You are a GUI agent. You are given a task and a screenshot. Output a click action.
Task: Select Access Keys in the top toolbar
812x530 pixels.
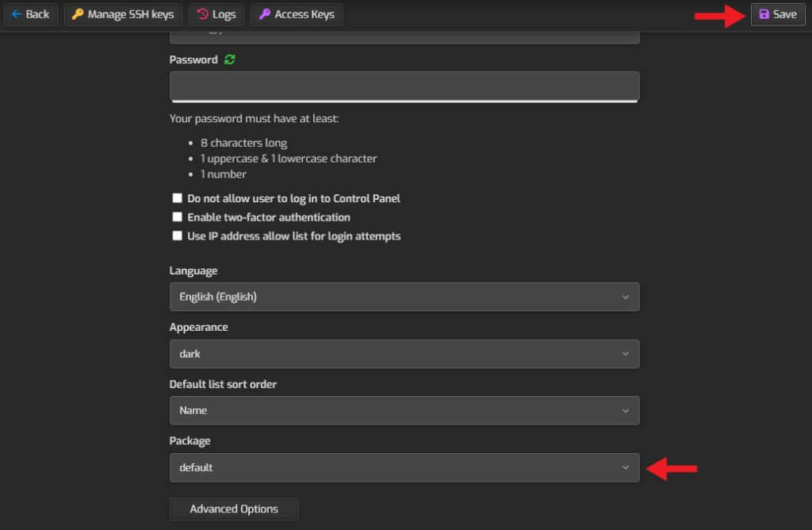click(297, 13)
